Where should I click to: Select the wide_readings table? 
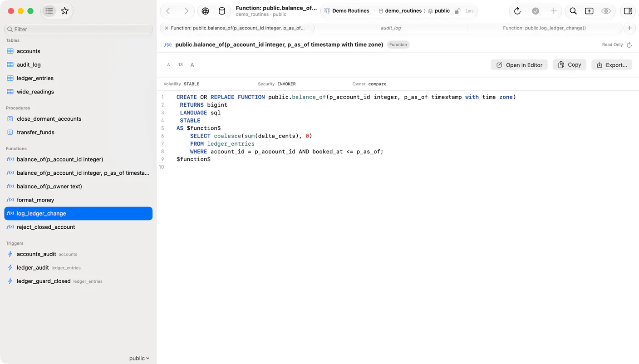pyautogui.click(x=79, y=92)
